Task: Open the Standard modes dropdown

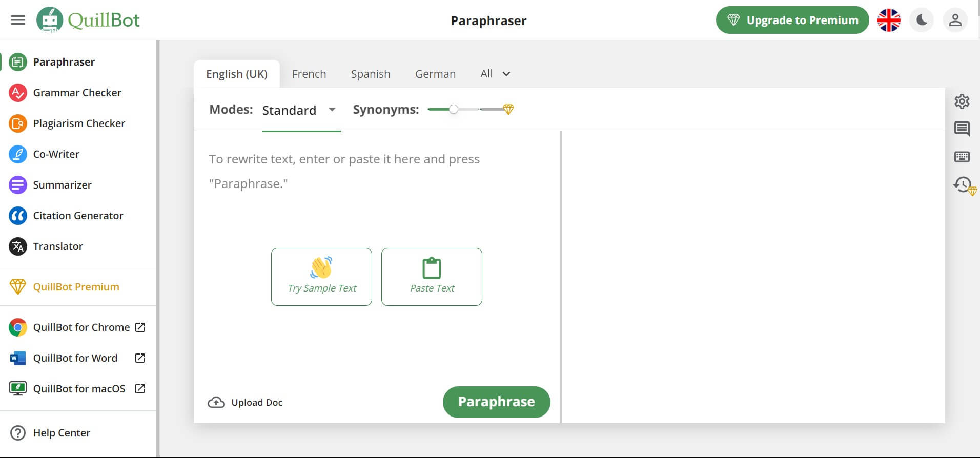Action: click(301, 110)
